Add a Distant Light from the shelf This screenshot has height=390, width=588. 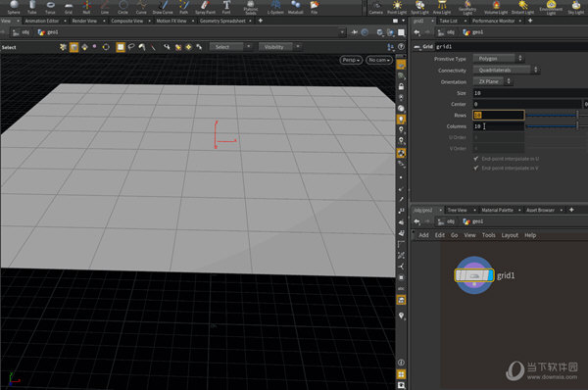(522, 7)
